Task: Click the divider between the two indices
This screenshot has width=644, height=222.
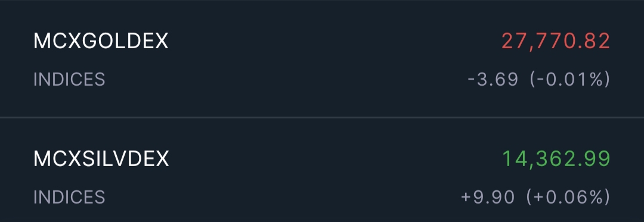Action: click(x=322, y=118)
